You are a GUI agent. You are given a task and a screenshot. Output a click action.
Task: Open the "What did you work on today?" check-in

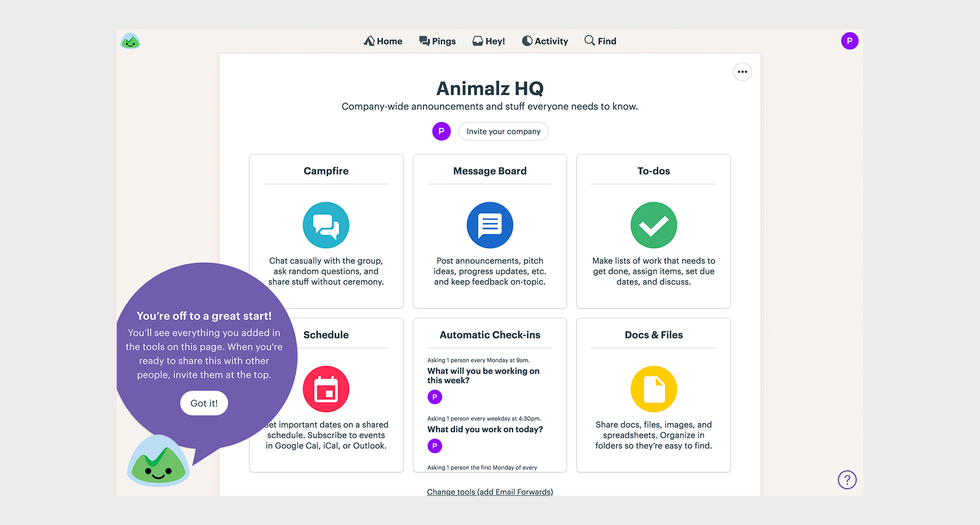pyautogui.click(x=485, y=429)
